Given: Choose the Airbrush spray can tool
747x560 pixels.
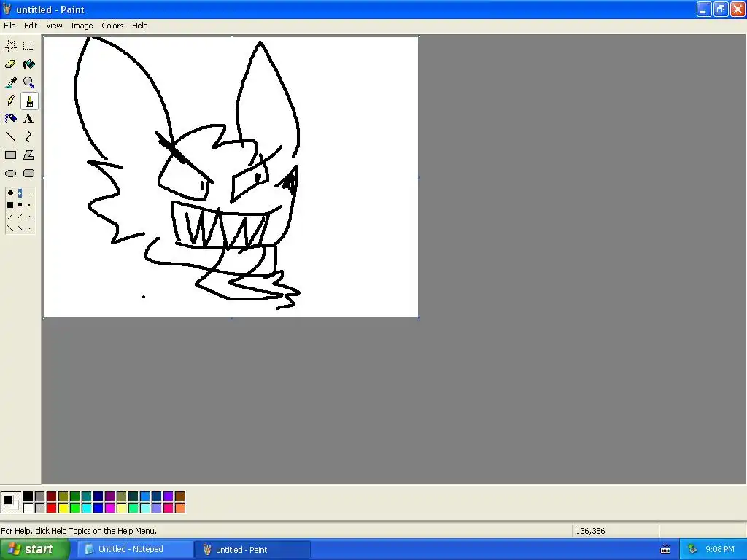Looking at the screenshot, I should (10, 119).
